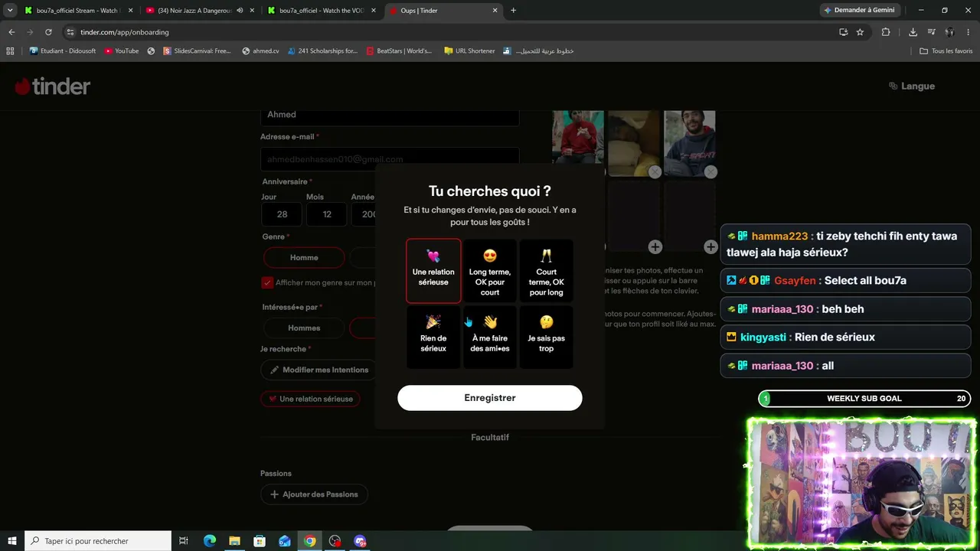The height and width of the screenshot is (551, 980).
Task: Reload the current page
Action: tap(48, 32)
